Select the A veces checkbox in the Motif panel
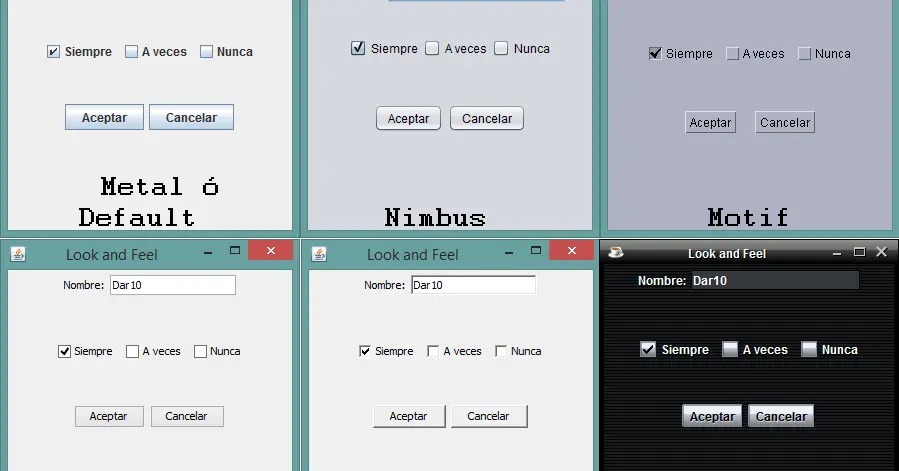Screen dimensions: 899x471 coord(733,54)
